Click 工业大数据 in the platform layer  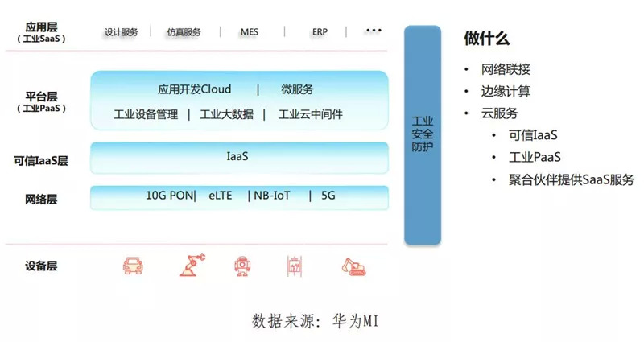click(x=227, y=114)
